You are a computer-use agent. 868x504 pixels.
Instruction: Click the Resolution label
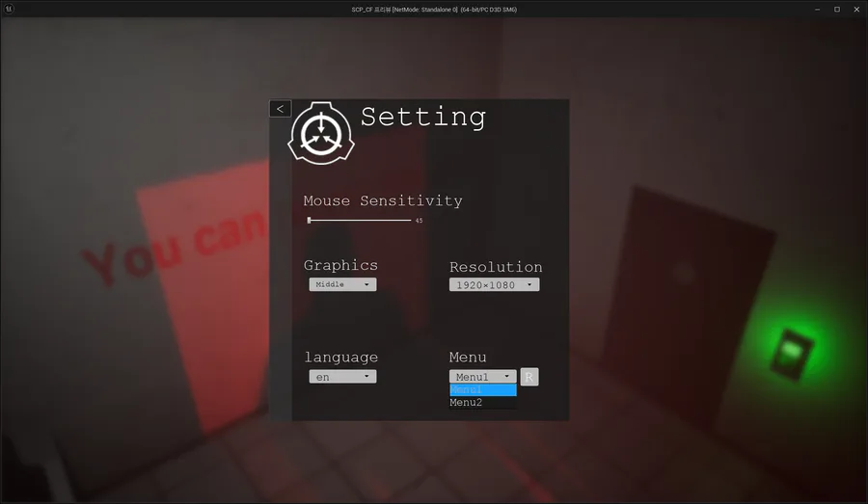496,267
